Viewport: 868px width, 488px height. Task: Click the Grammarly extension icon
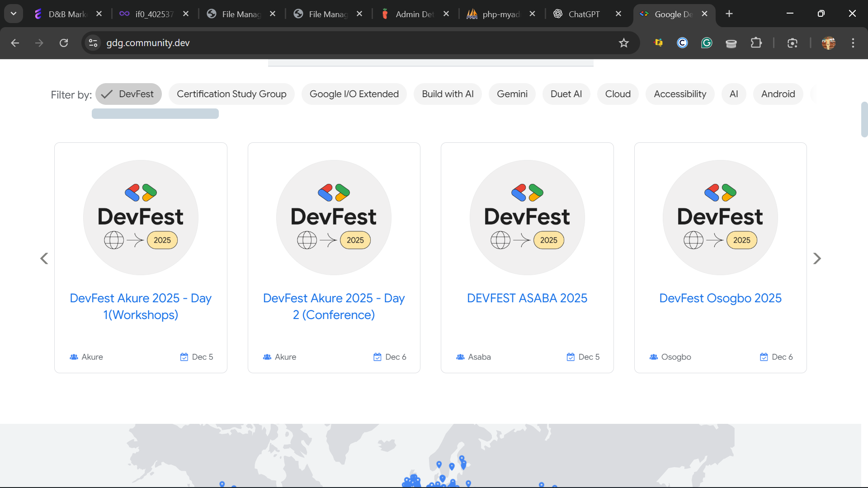point(707,43)
